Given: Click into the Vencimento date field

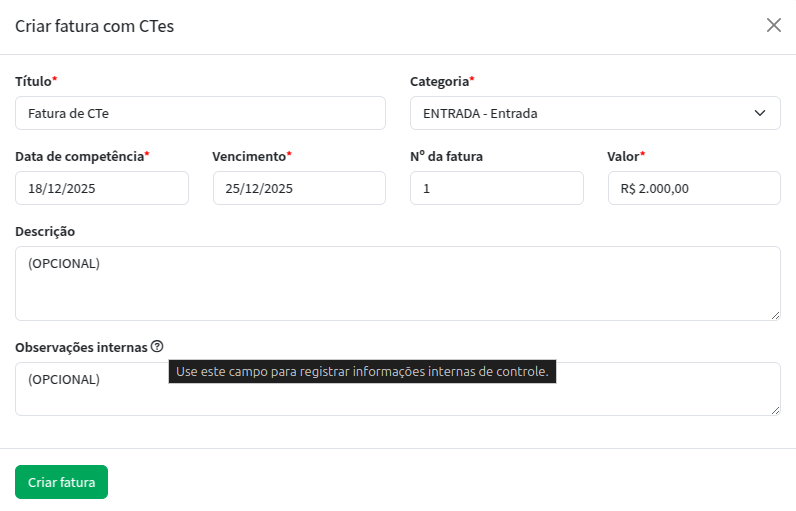Looking at the screenshot, I should 299,188.
